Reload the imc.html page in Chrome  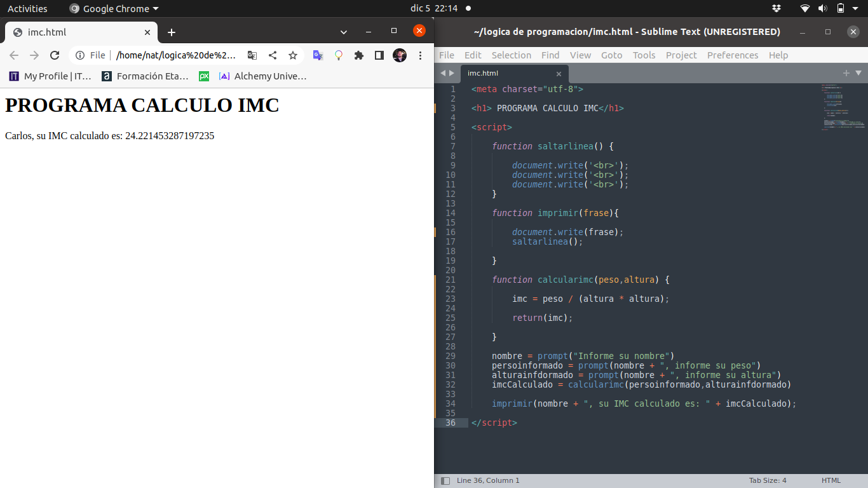(x=55, y=55)
